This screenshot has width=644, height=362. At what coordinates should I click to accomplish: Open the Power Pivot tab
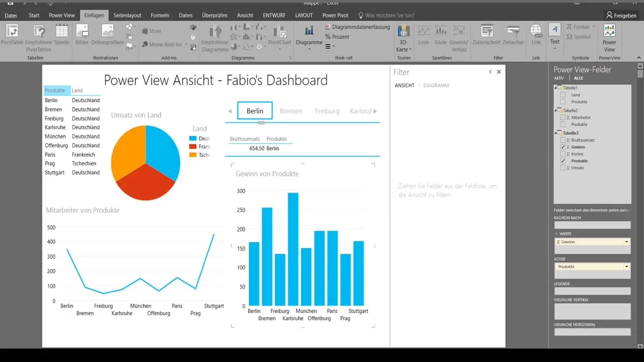click(336, 16)
